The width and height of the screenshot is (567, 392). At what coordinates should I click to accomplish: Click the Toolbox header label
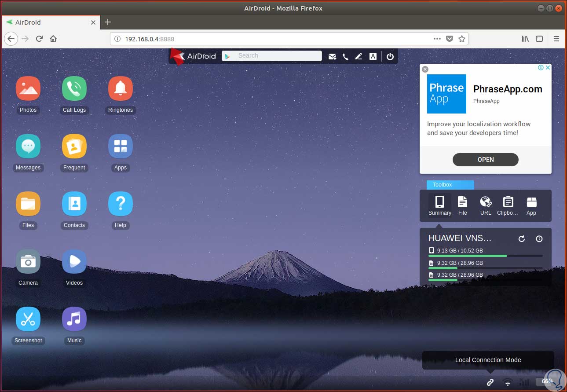pyautogui.click(x=450, y=185)
